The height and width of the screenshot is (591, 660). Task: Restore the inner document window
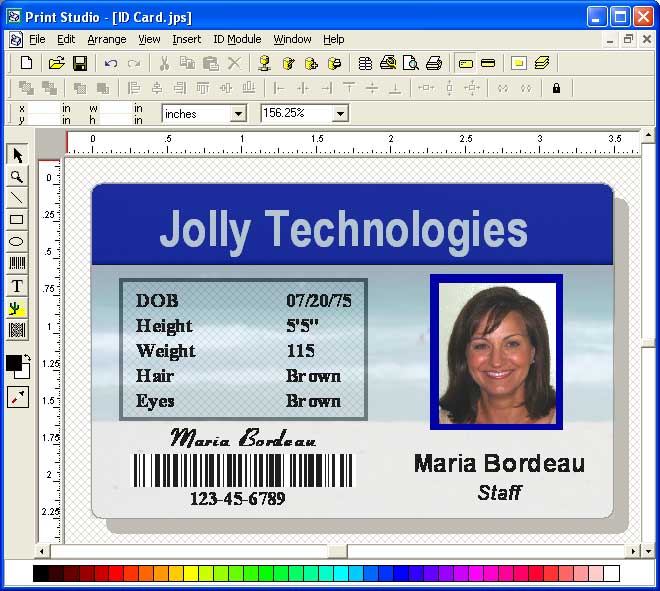(x=628, y=39)
